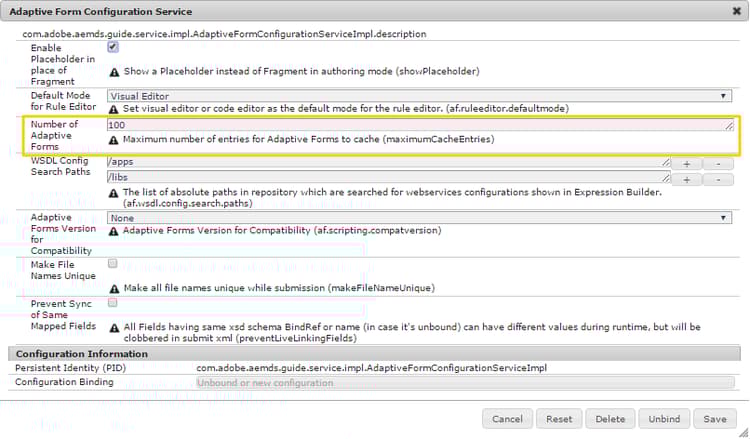Click the resize handle of the /apps field
Viewport: 750px width, 439px height.
coord(666,163)
